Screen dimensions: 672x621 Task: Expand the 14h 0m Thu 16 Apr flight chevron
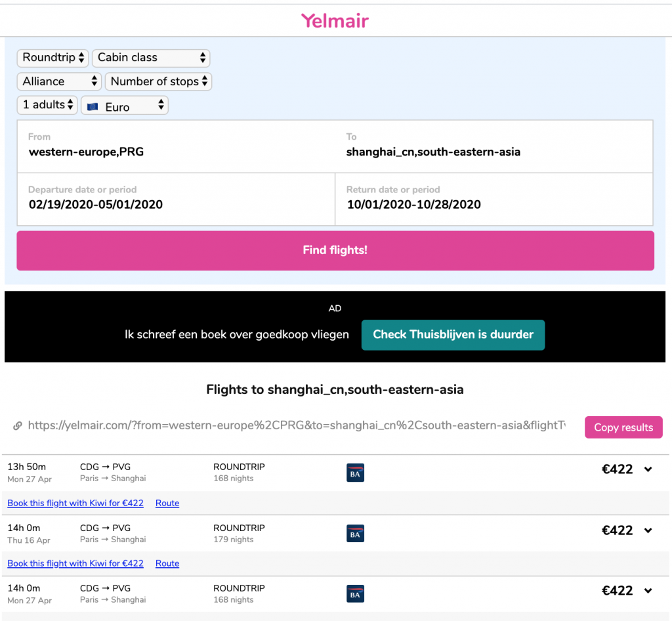(x=648, y=530)
